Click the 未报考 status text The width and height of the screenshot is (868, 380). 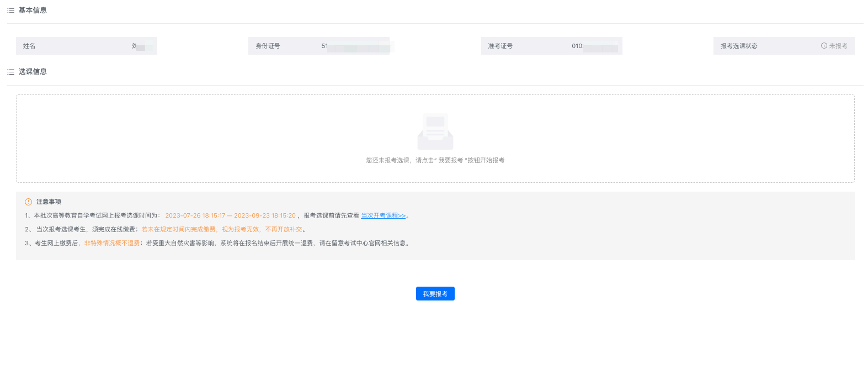(838, 46)
